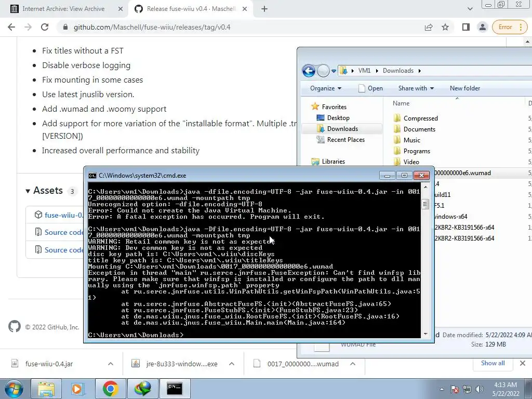
Task: Open the Windows Start menu
Action: click(x=14, y=389)
